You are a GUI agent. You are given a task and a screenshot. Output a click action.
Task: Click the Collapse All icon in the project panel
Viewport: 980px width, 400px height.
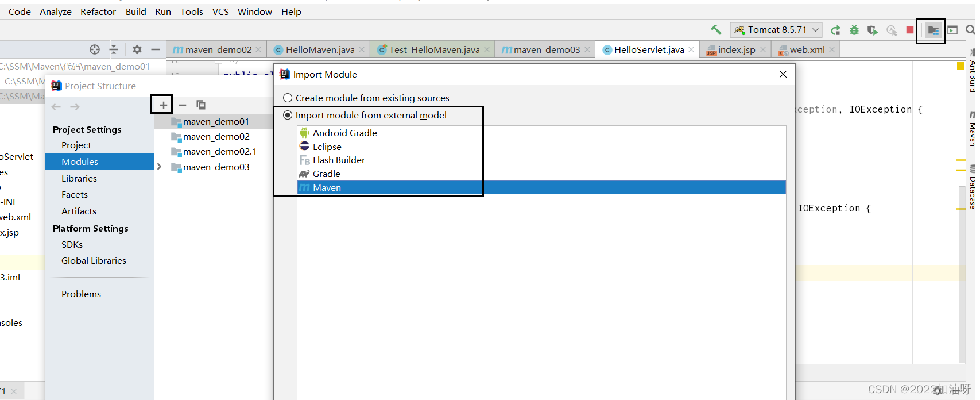pyautogui.click(x=114, y=49)
